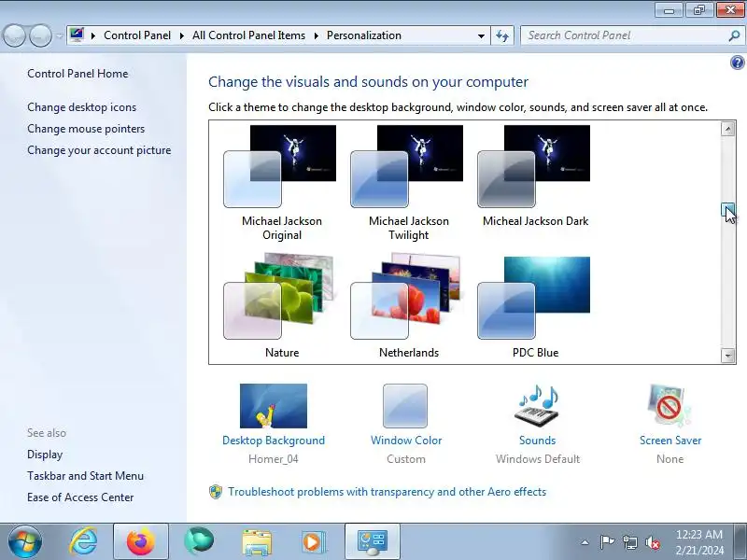Screen dimensions: 747x560
Task: Launch Internet Explorer from the taskbar
Action: click(83, 541)
